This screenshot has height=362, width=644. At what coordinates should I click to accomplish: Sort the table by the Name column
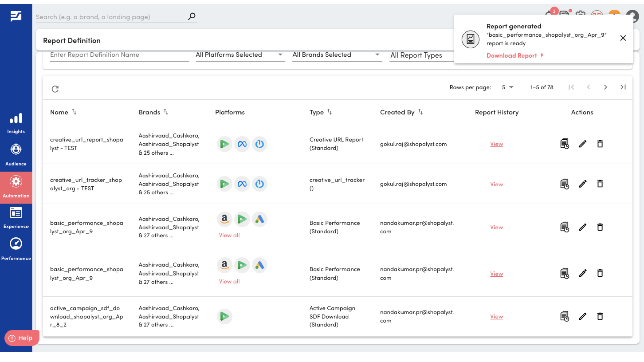coord(74,112)
